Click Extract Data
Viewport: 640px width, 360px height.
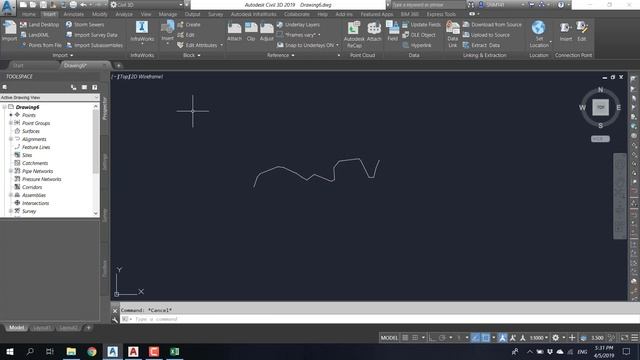coord(481,45)
